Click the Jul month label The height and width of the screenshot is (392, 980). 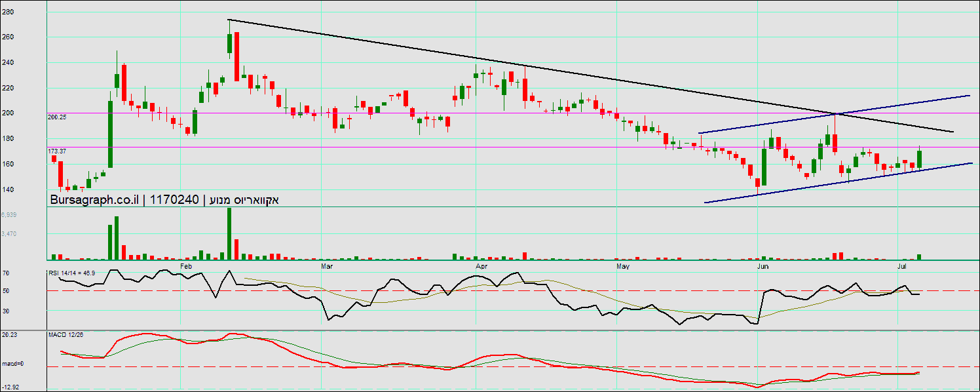point(902,267)
